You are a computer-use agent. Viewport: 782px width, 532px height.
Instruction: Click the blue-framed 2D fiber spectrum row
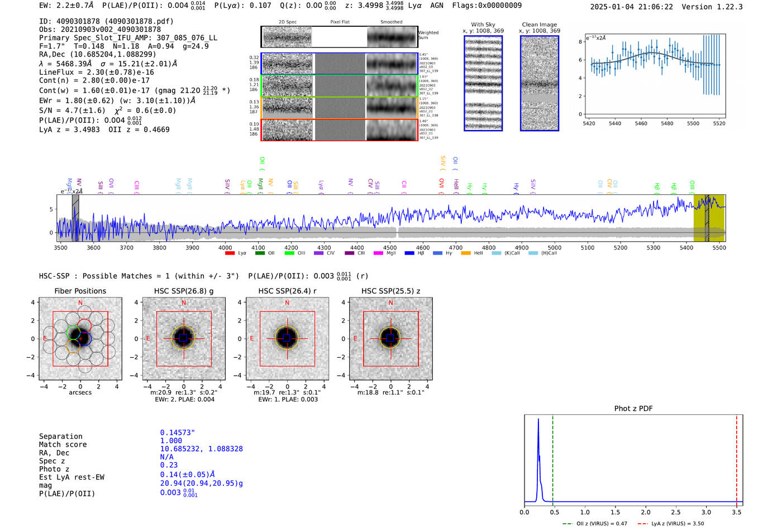[340, 64]
